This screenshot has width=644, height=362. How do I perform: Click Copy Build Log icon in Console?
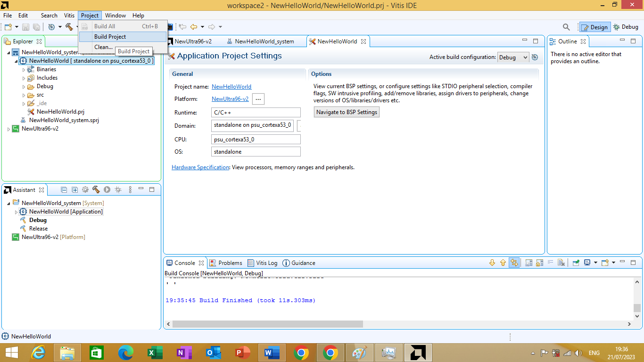[528, 263]
